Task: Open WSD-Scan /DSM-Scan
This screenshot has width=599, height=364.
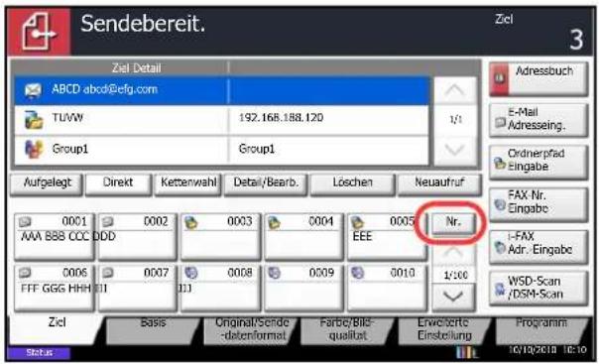Action: point(539,288)
